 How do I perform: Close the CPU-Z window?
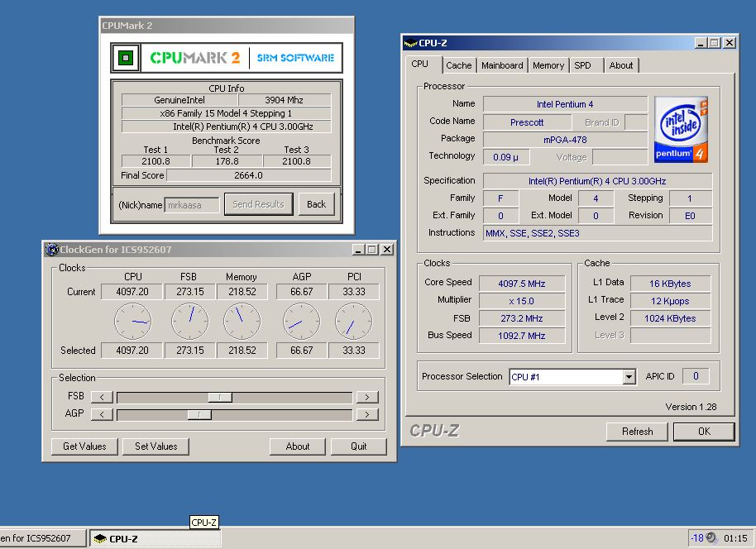[x=730, y=43]
